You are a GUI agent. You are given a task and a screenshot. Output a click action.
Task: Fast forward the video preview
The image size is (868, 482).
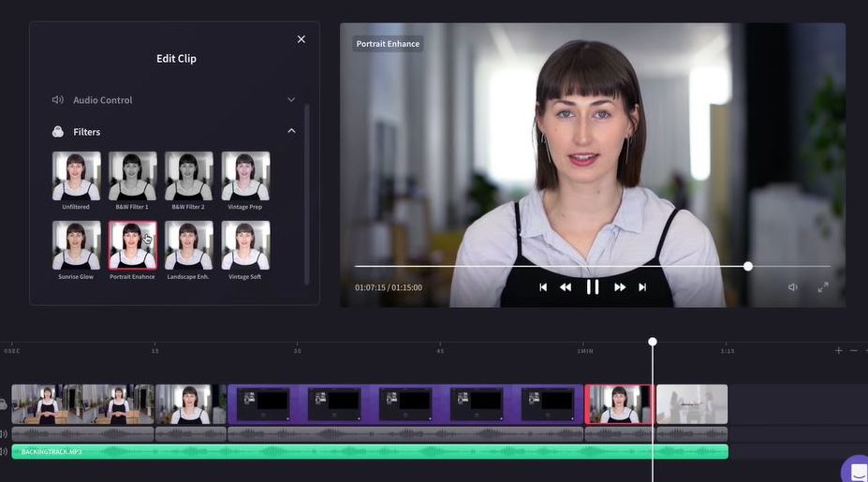pyautogui.click(x=620, y=287)
